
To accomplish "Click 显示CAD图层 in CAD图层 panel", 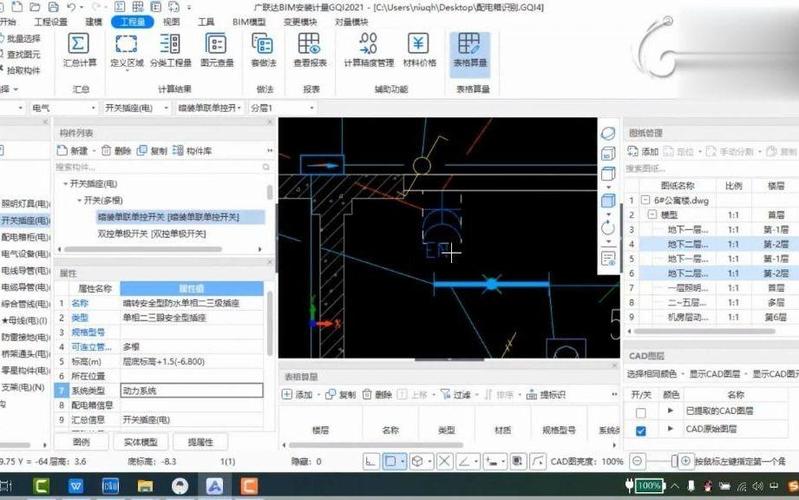I will (x=714, y=374).
